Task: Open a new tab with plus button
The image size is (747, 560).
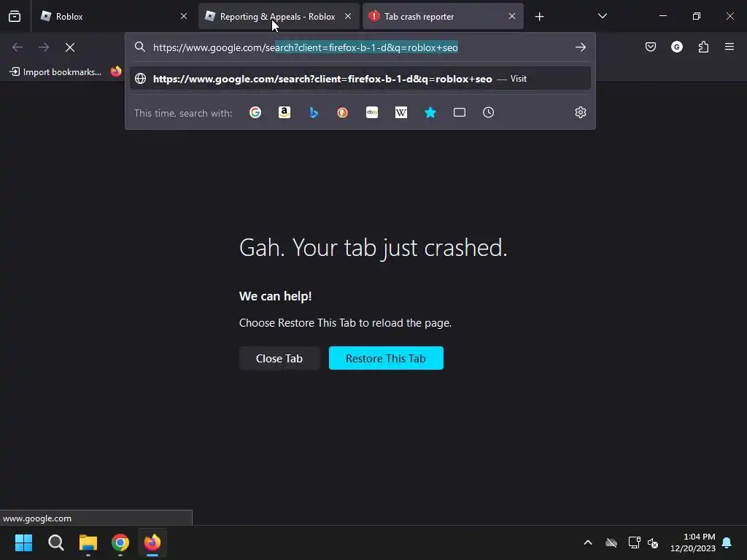Action: (539, 17)
